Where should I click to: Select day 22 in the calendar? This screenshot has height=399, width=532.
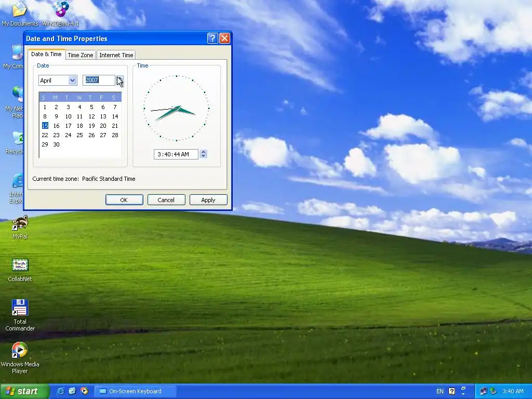click(45, 135)
